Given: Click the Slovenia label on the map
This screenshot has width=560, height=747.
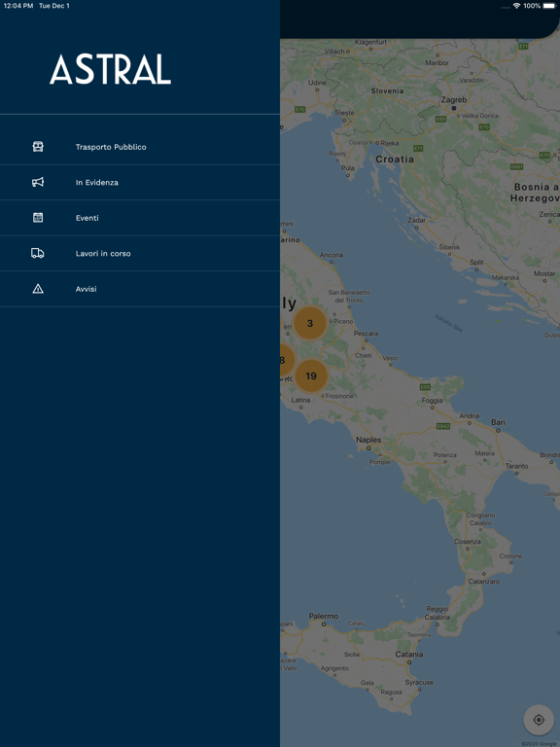Looking at the screenshot, I should tap(387, 91).
